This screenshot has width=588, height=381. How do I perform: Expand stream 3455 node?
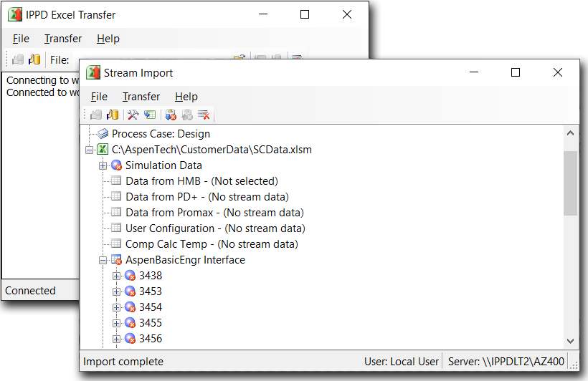coord(116,323)
